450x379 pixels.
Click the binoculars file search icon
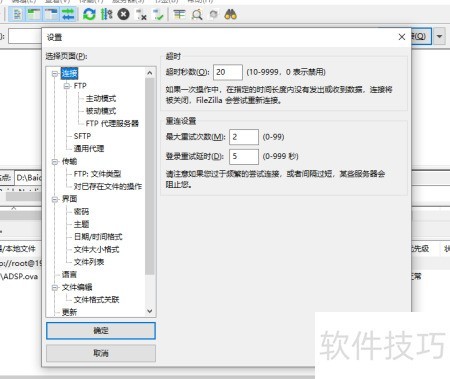click(231, 15)
